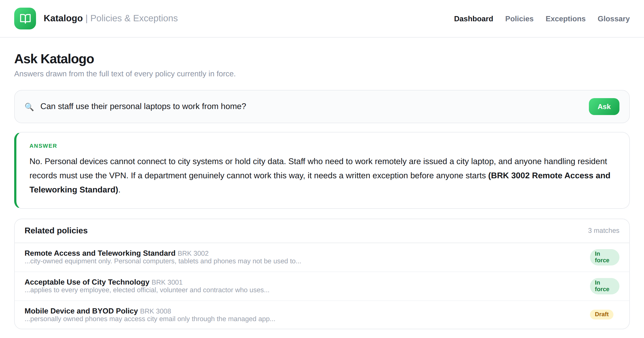Open the Glossary tab
The width and height of the screenshot is (644, 338).
click(613, 19)
